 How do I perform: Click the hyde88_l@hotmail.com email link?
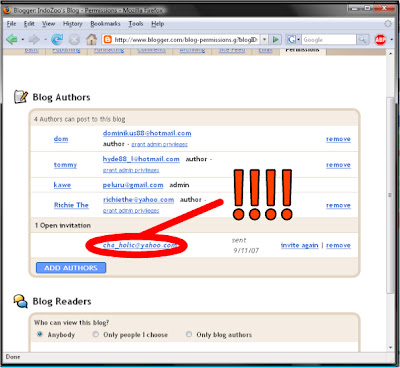click(x=141, y=159)
